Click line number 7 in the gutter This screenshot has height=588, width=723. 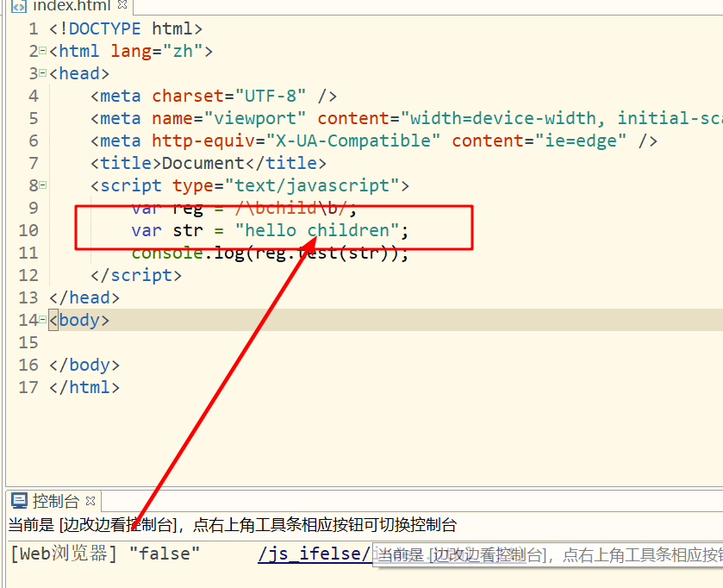pos(34,163)
